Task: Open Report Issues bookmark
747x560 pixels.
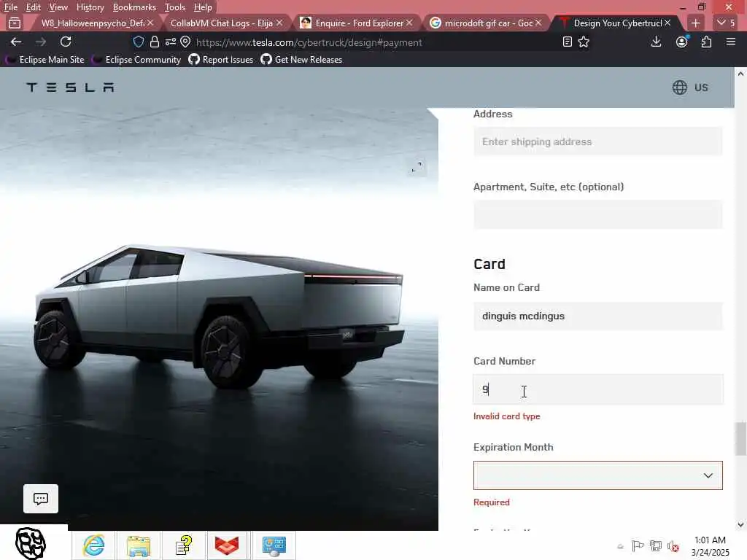Action: point(221,60)
